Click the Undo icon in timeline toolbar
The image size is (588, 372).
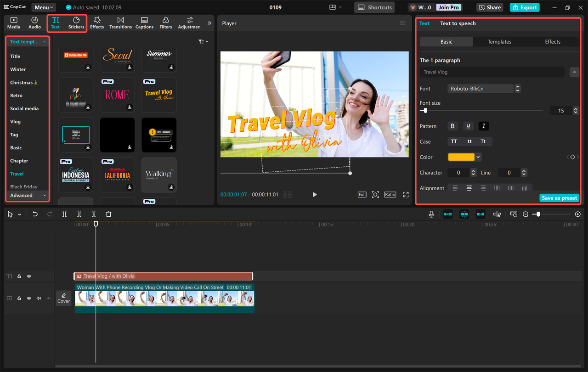tap(35, 214)
